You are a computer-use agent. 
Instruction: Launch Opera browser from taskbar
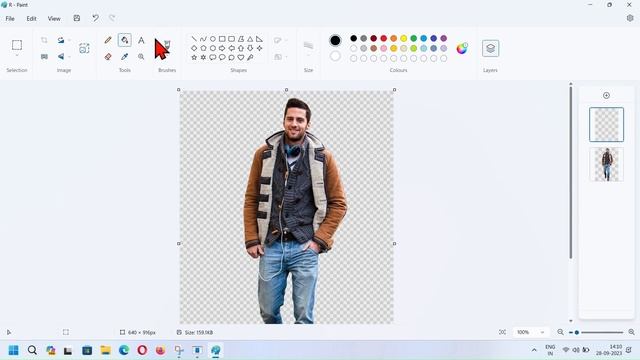(x=142, y=350)
